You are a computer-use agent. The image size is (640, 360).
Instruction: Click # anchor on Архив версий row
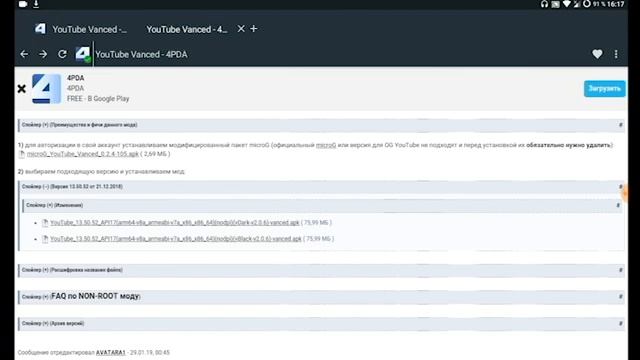click(620, 323)
